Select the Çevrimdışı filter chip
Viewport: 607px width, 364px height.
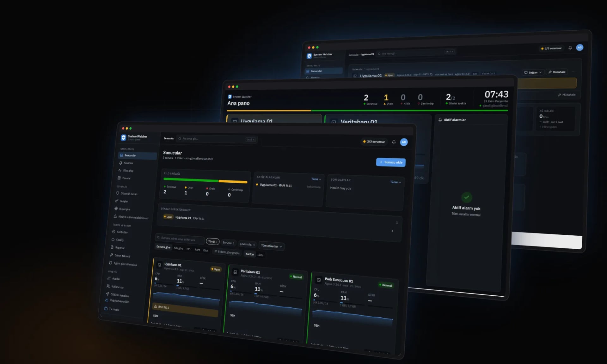click(247, 244)
